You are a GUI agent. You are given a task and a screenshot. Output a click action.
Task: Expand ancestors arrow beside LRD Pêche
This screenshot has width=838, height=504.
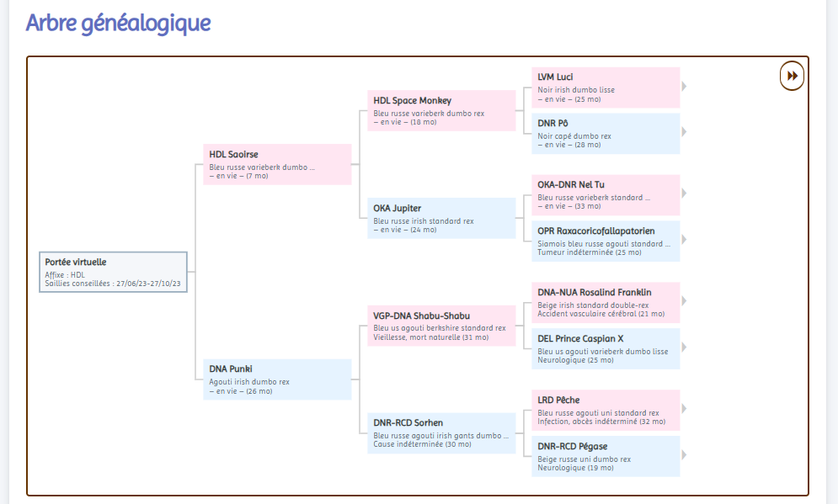click(x=684, y=409)
